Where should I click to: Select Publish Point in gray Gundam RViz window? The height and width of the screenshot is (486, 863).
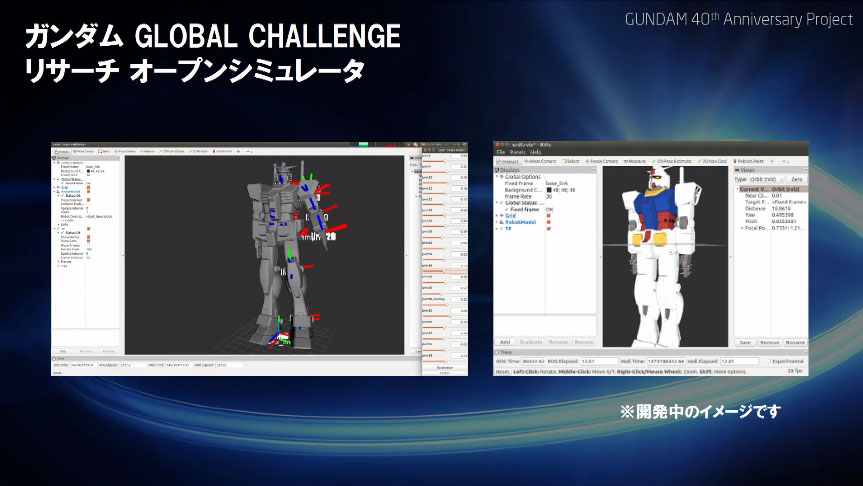coord(222,151)
